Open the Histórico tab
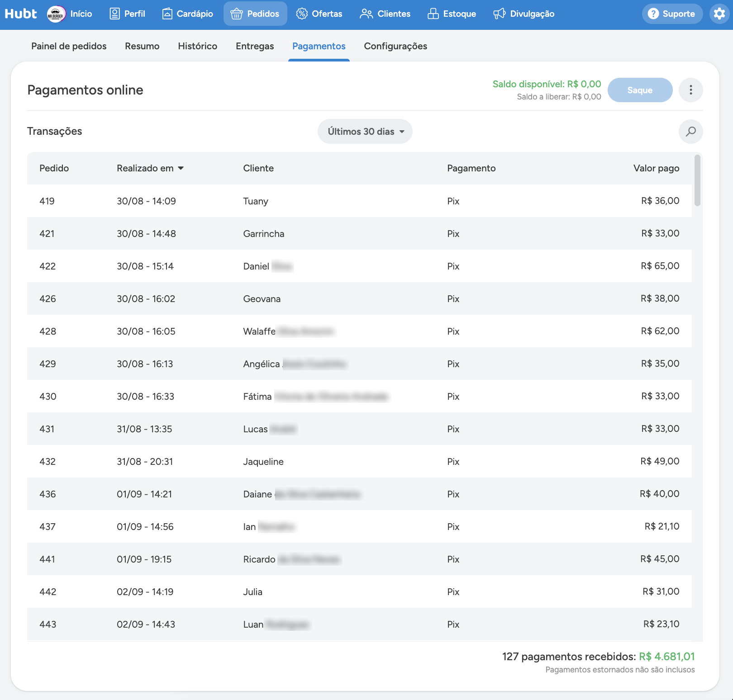 click(198, 46)
